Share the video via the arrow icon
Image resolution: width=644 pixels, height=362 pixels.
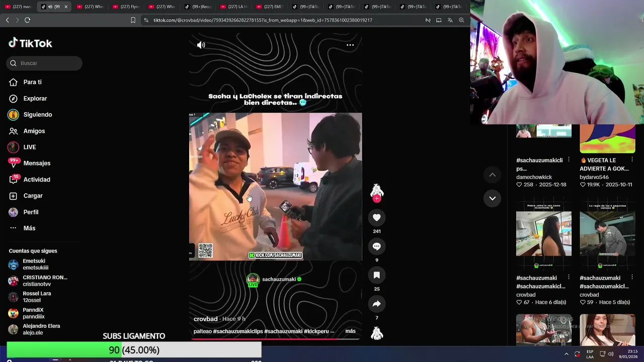click(x=377, y=304)
